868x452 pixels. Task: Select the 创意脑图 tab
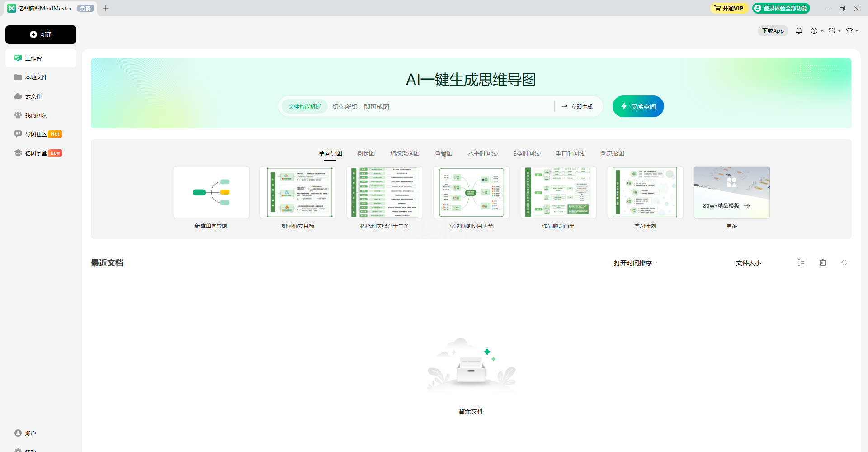[612, 154]
